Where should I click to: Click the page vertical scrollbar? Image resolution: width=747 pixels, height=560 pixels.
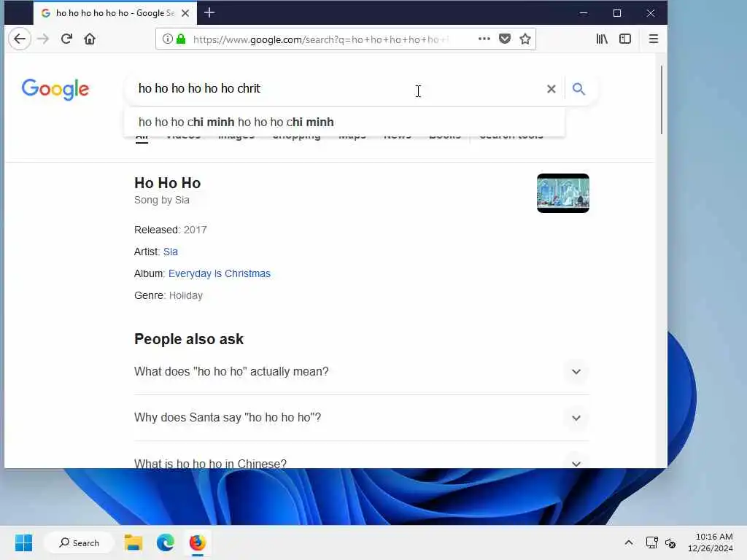(661, 100)
